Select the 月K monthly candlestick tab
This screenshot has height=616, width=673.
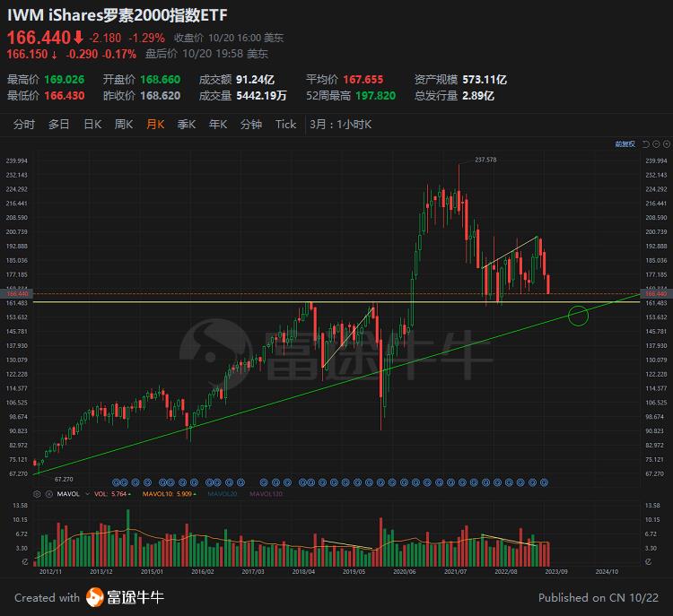tap(155, 125)
